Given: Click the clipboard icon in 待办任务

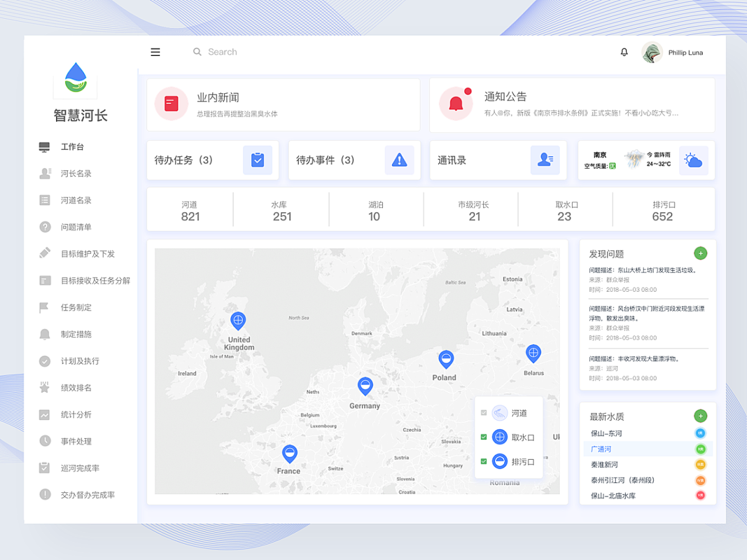Looking at the screenshot, I should (258, 160).
